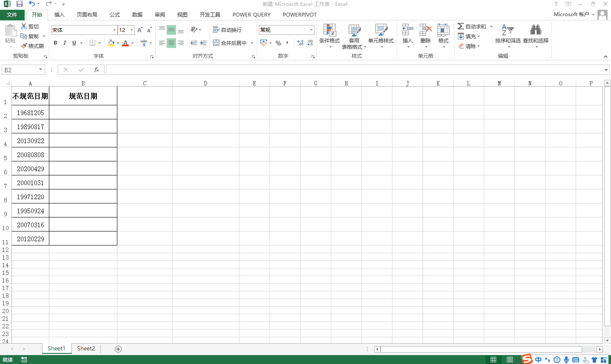Expand the formula bar
Viewport: 611px width, 364px height.
[x=606, y=70]
